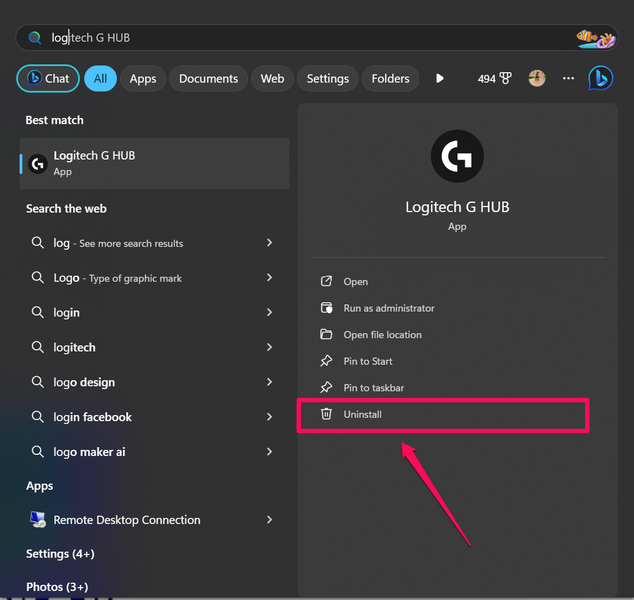
Task: Open Remote Desktop Connection app result
Action: pyautogui.click(x=154, y=520)
